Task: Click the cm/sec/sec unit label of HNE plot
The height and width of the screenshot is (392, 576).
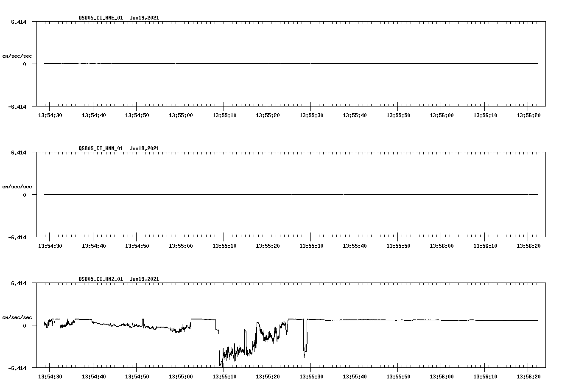Action: 17,56
